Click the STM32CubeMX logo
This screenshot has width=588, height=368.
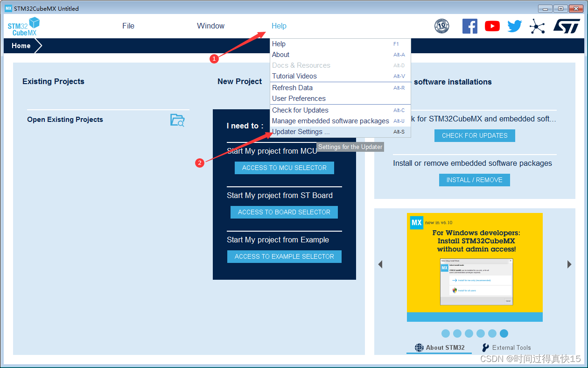23,27
